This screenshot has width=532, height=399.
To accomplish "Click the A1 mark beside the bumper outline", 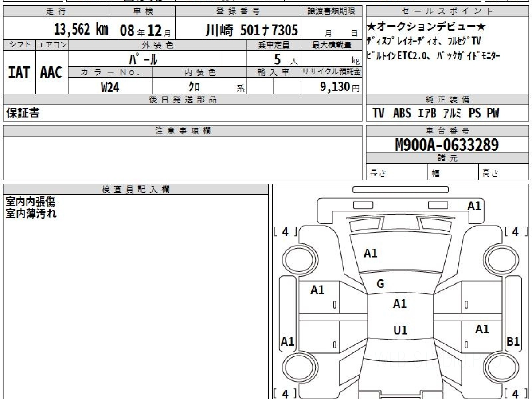I will pos(474,206).
